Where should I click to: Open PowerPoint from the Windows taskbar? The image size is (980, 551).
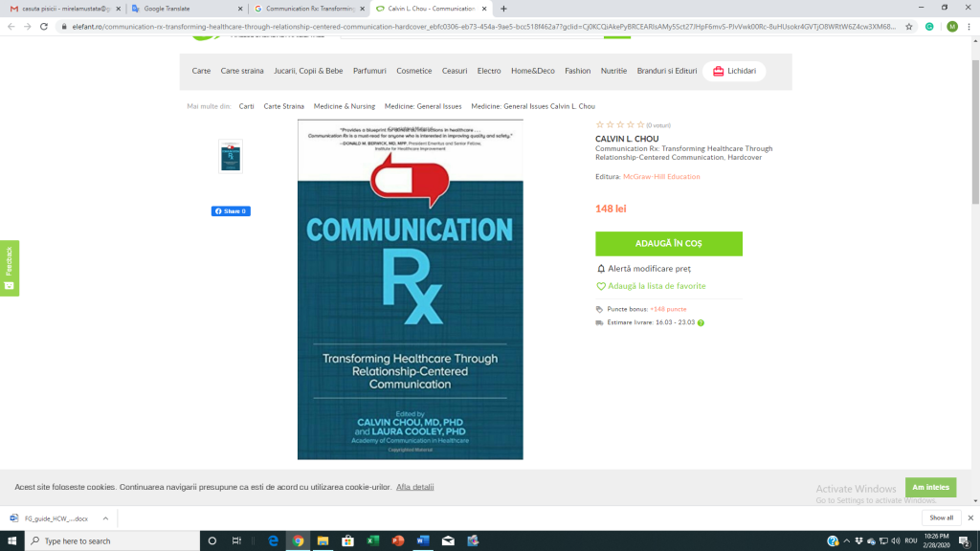[397, 540]
